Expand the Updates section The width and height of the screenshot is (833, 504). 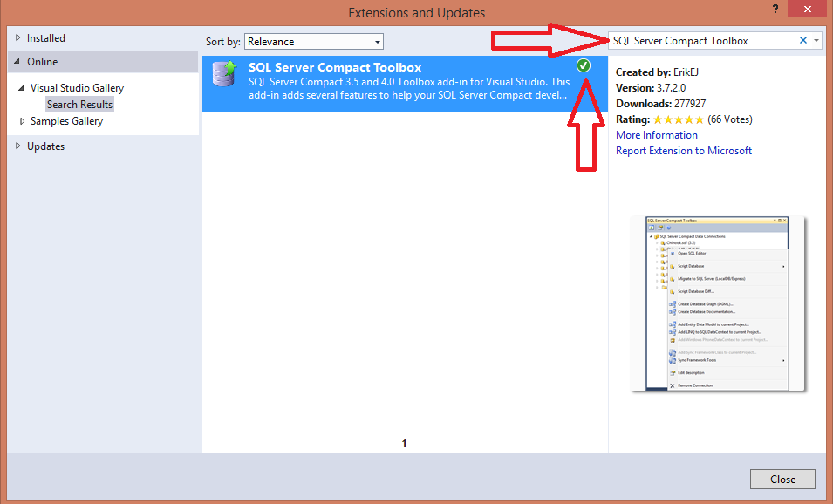point(17,146)
